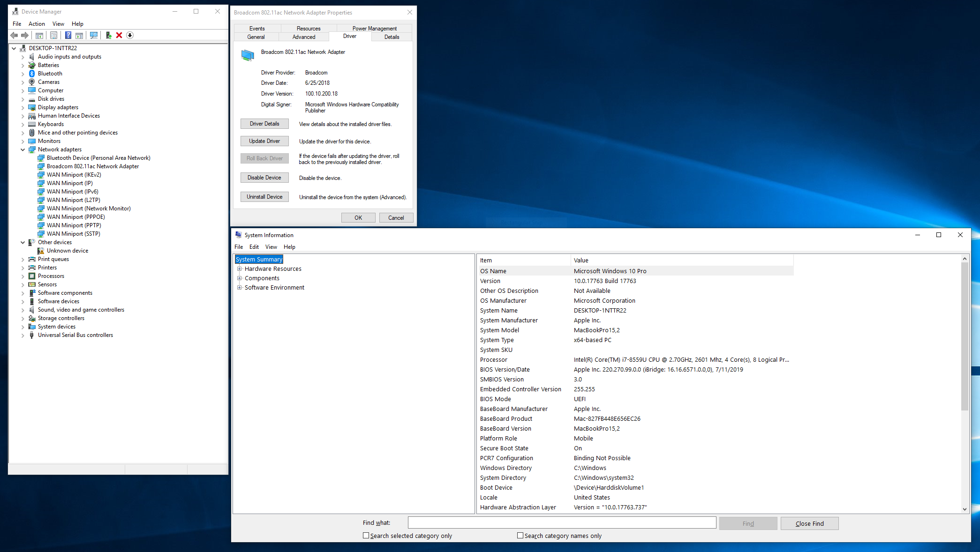
Task: Check Search category names only
Action: 520,535
